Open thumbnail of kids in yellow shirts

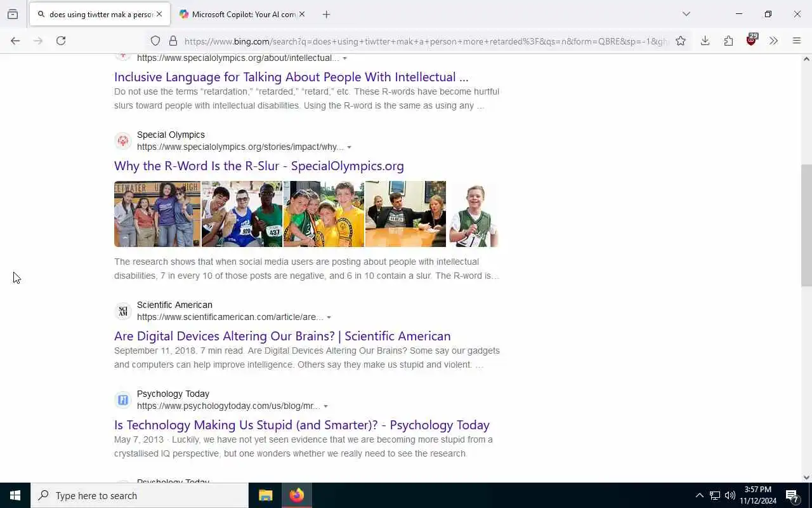coord(324,214)
